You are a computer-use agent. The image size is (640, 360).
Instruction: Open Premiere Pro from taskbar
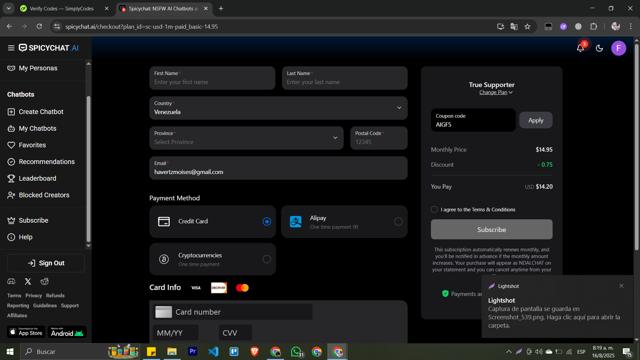pos(193,351)
